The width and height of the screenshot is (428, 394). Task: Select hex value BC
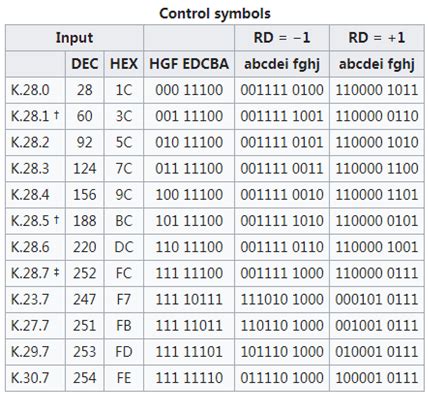pyautogui.click(x=124, y=221)
